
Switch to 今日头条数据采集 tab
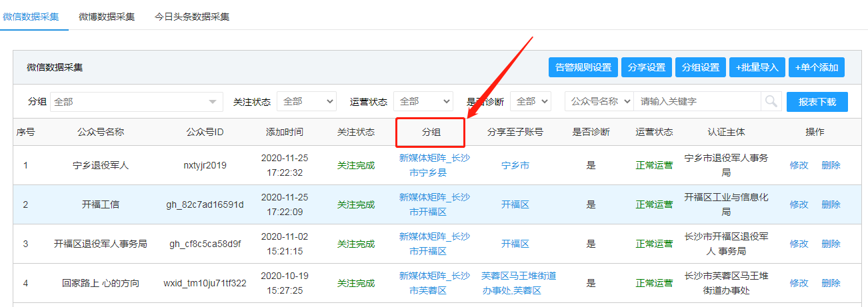pyautogui.click(x=192, y=17)
